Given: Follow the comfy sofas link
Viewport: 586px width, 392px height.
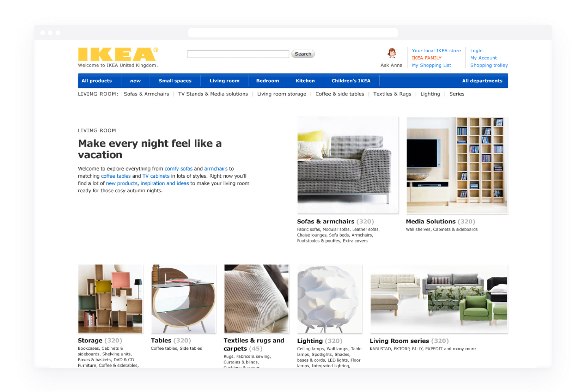Looking at the screenshot, I should point(178,169).
